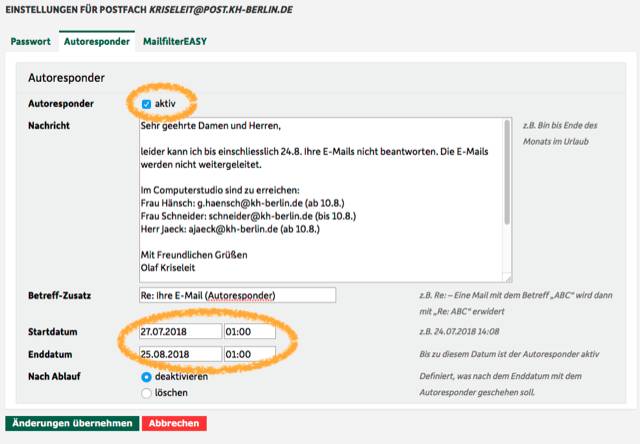Click the Startdatum date field
This screenshot has width=640, height=444.
(180, 331)
